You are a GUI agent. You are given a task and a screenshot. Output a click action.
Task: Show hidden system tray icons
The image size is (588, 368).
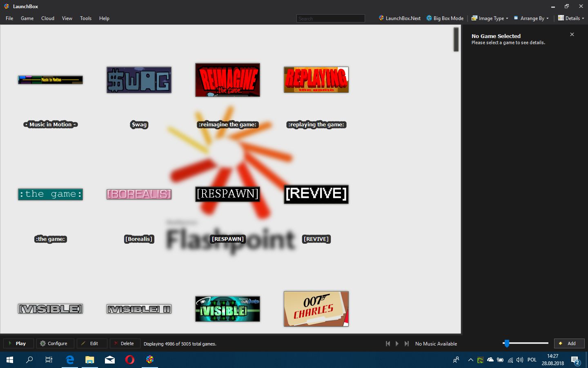pos(470,360)
